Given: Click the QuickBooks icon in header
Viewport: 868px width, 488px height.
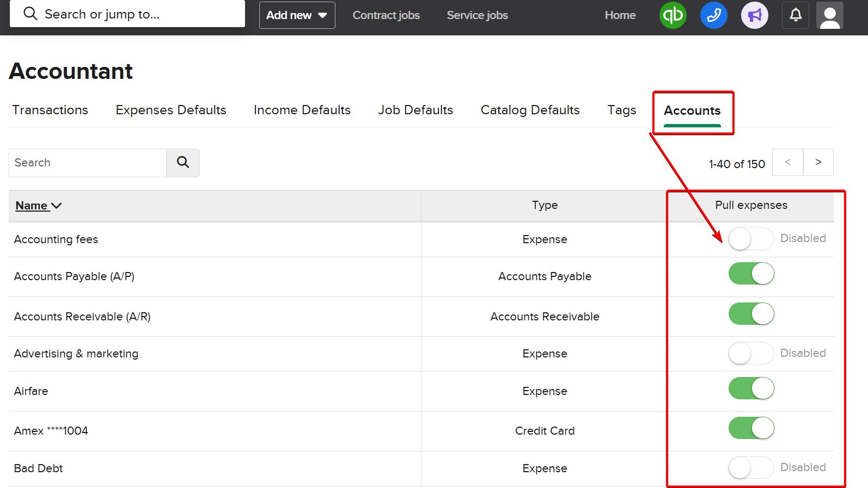Looking at the screenshot, I should click(673, 15).
